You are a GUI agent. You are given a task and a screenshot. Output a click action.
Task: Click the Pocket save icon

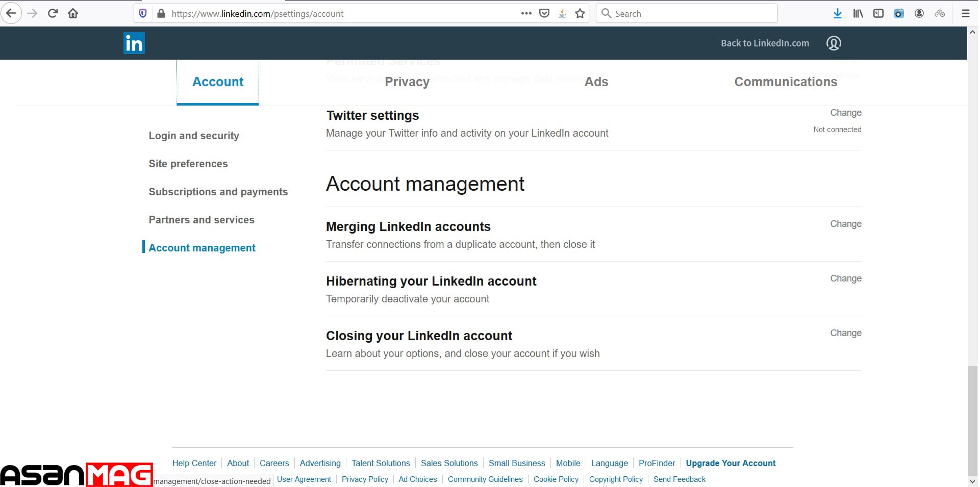point(544,14)
